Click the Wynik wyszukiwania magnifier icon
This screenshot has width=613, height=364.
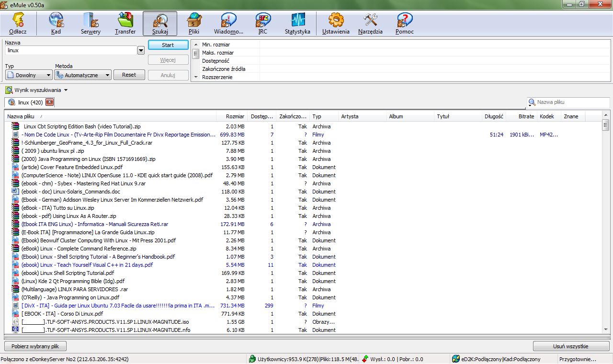[x=9, y=90]
